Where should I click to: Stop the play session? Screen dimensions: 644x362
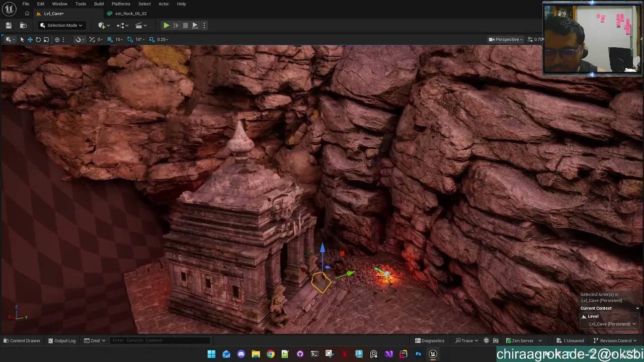(x=185, y=25)
